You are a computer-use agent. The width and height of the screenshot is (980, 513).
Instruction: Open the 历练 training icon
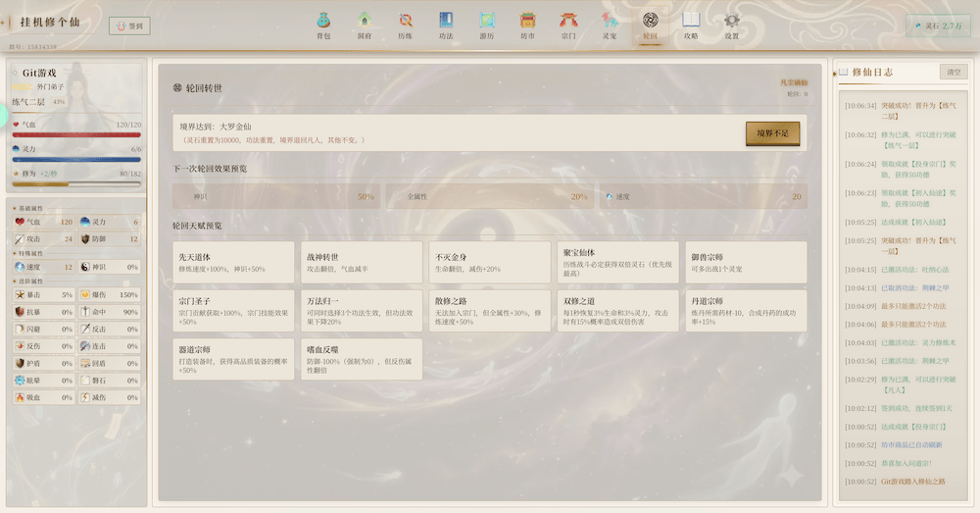(405, 25)
